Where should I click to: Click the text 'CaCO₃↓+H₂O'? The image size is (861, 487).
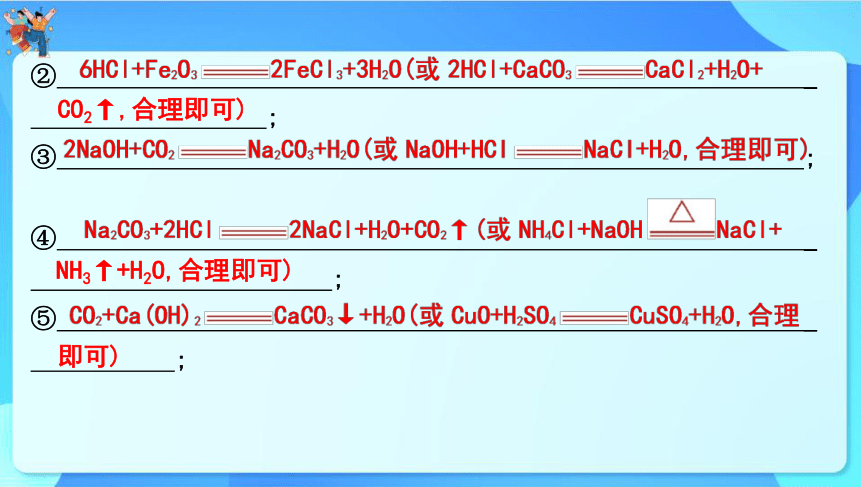coord(339,316)
